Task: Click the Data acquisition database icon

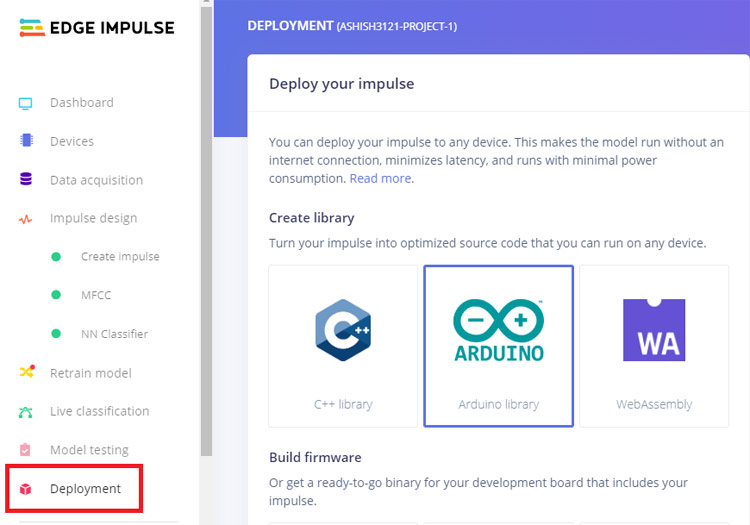Action: 26,179
